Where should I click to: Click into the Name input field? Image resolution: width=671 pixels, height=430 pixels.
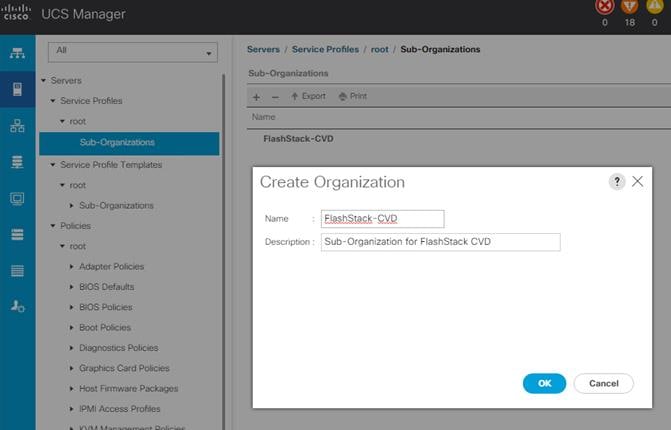click(383, 219)
